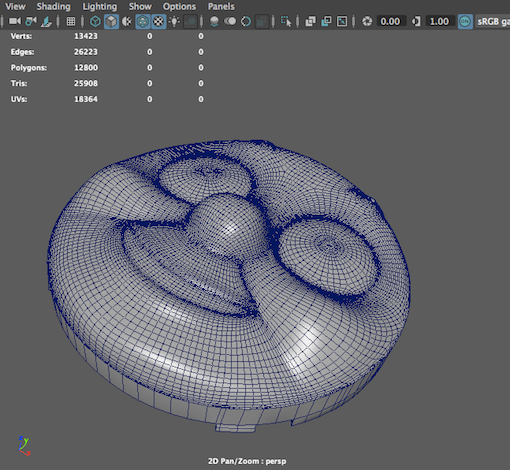Click the isolate select icon
Image resolution: width=510 pixels, height=470 pixels.
point(286,22)
